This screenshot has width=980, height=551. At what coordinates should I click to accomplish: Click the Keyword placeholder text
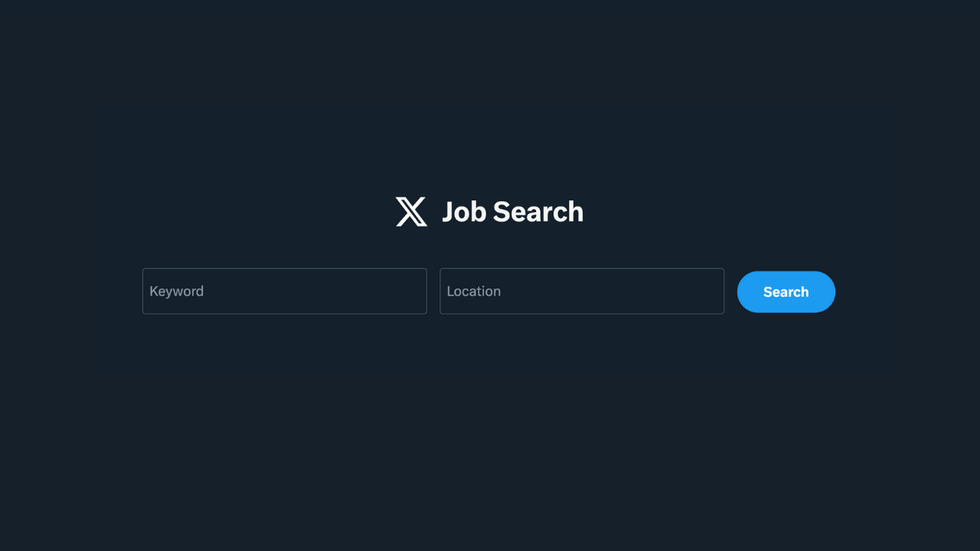177,291
